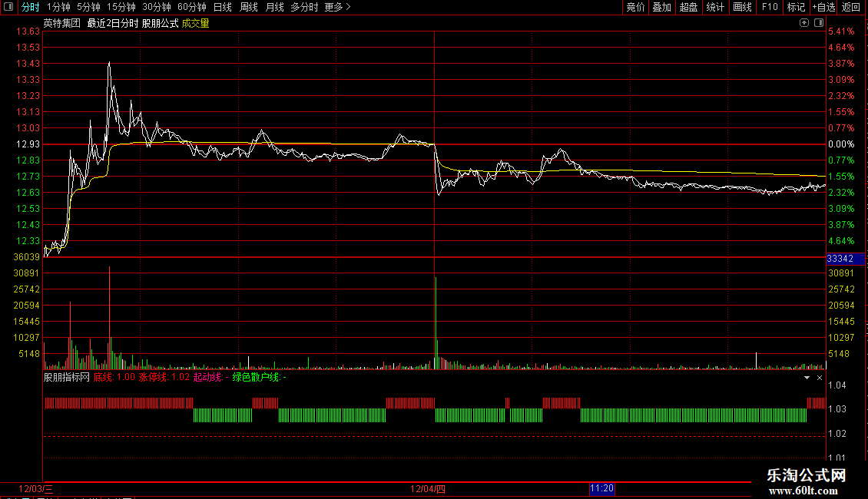Click the 标记 mark button

click(796, 7)
